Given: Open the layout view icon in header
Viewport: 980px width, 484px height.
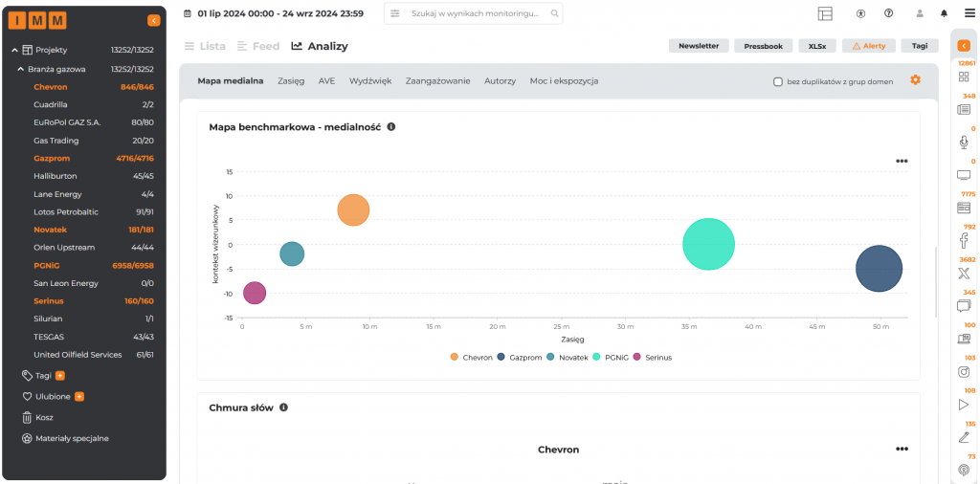Looking at the screenshot, I should point(825,13).
